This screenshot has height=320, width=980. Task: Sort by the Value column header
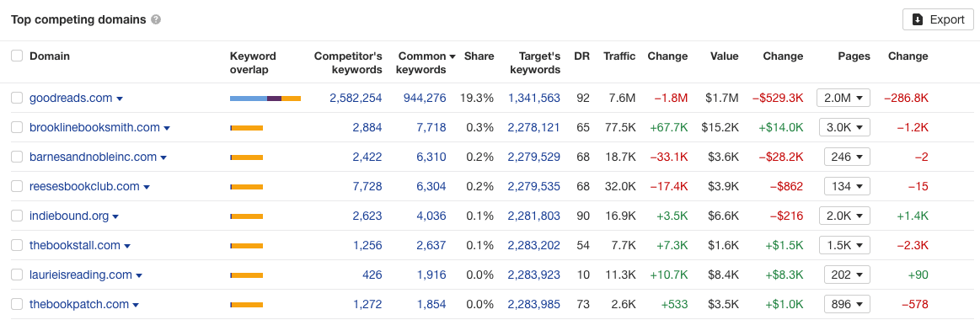click(x=725, y=56)
